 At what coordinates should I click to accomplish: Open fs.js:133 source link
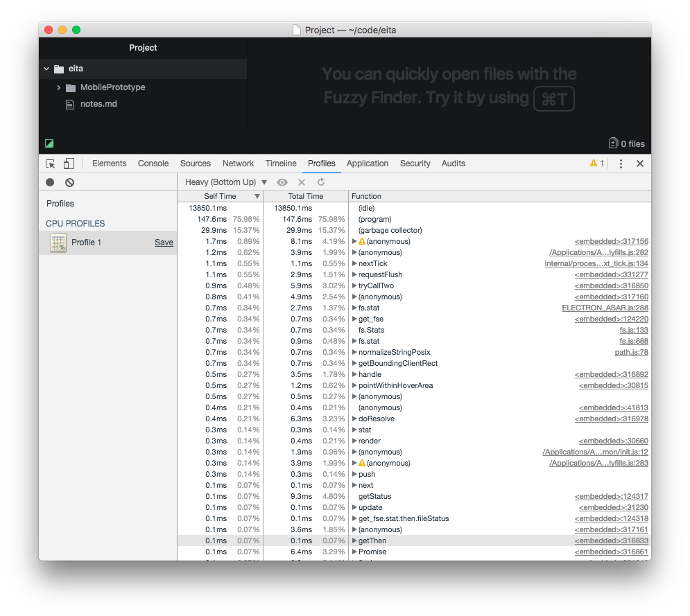[634, 330]
